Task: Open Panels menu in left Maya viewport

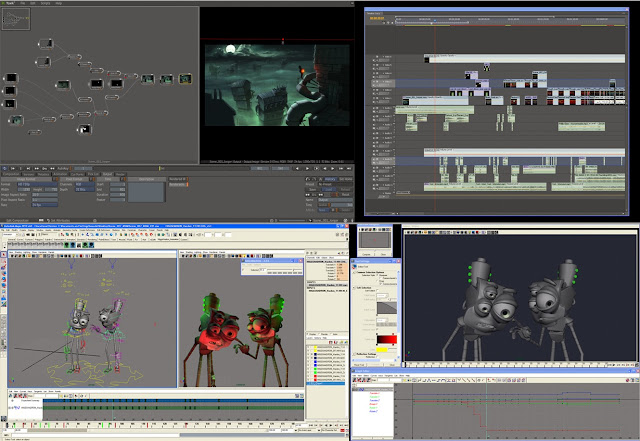Action: coord(51,252)
